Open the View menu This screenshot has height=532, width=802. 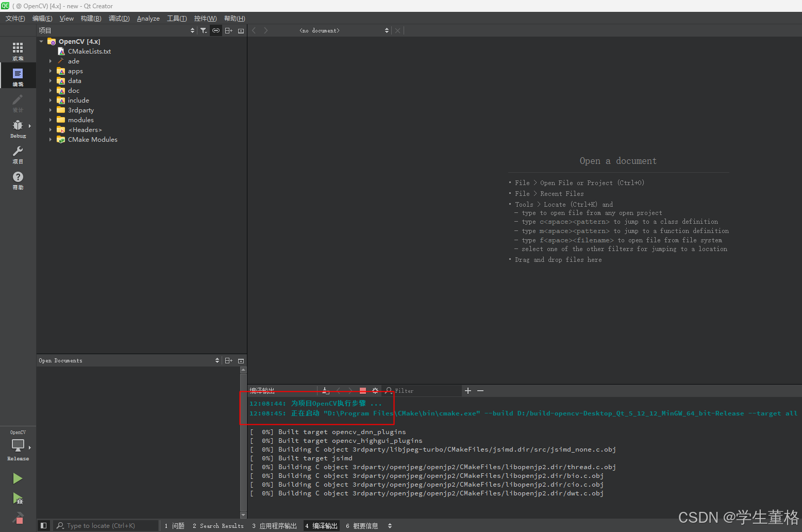pos(66,19)
